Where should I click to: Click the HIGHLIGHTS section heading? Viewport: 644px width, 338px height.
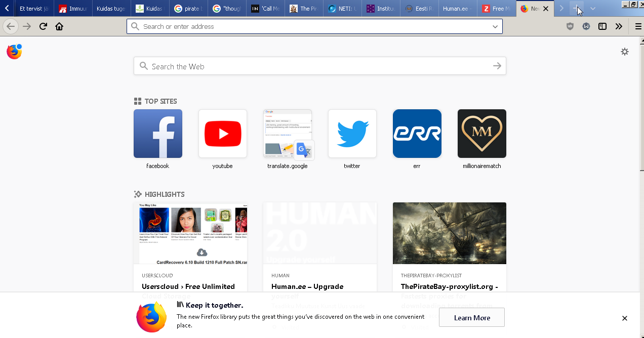159,194
